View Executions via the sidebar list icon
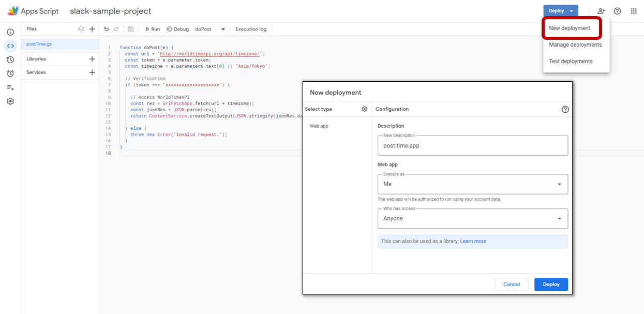Screen dimensions: 644x314 click(10, 87)
